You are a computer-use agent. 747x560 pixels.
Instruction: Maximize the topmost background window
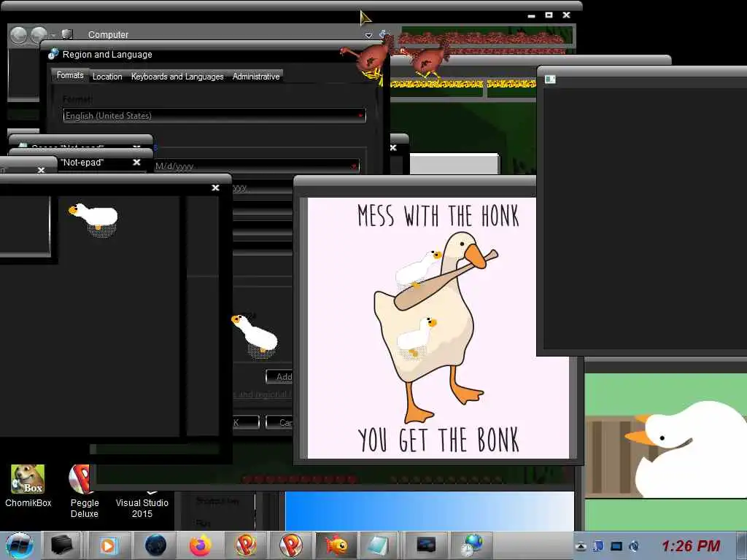(549, 15)
